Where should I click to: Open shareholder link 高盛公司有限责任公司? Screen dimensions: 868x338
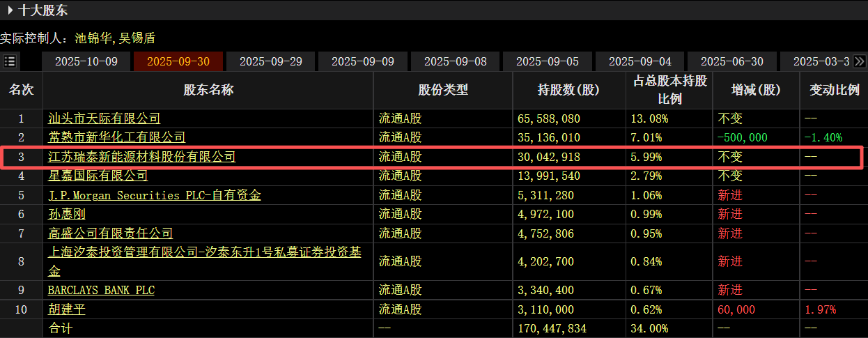click(110, 233)
